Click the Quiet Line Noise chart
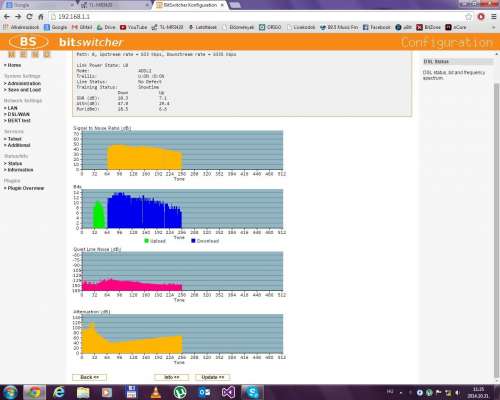The height and width of the screenshot is (400, 500). point(182,271)
